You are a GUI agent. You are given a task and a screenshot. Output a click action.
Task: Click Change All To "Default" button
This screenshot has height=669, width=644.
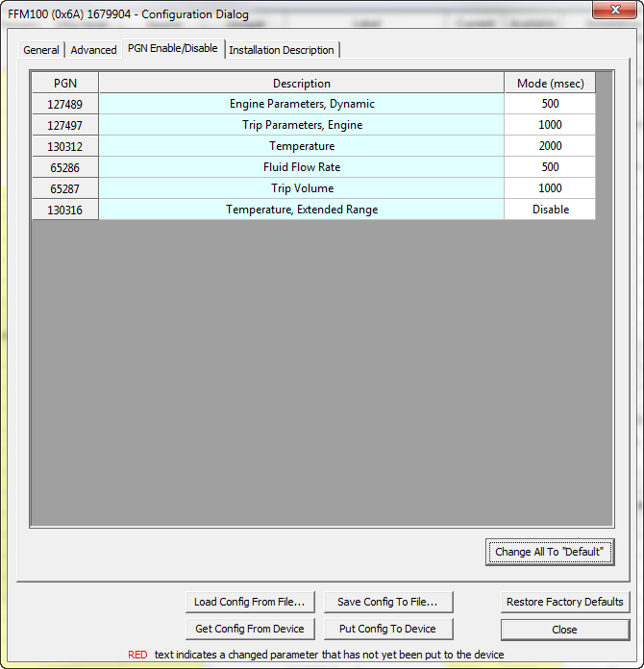pyautogui.click(x=549, y=552)
